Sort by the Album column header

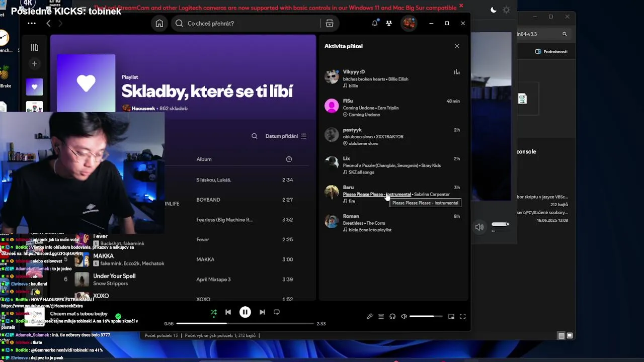(x=204, y=159)
